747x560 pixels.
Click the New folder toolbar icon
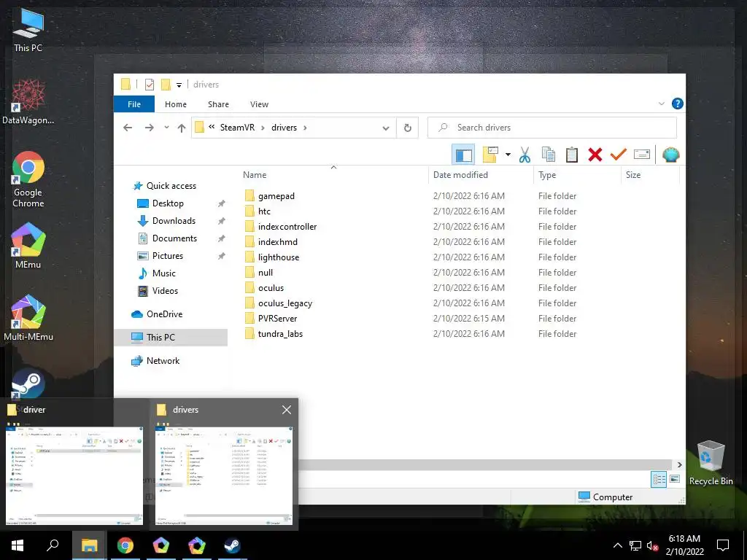490,155
